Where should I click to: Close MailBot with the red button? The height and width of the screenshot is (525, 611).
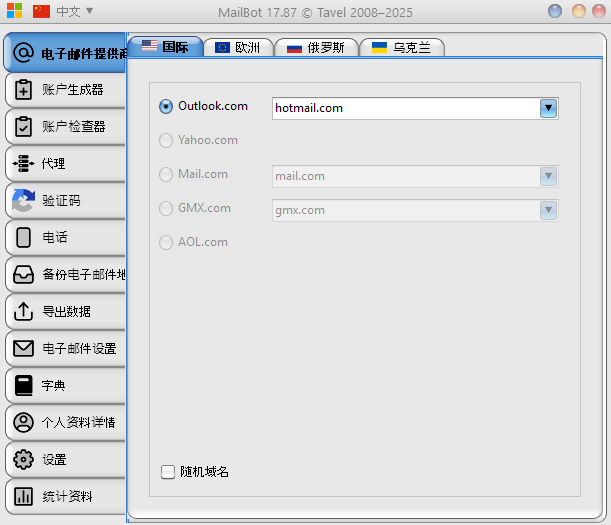click(x=599, y=11)
